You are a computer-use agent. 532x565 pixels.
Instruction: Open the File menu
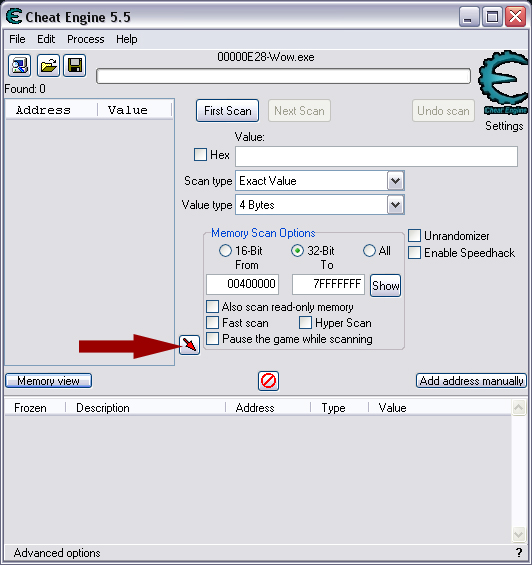pyautogui.click(x=17, y=39)
